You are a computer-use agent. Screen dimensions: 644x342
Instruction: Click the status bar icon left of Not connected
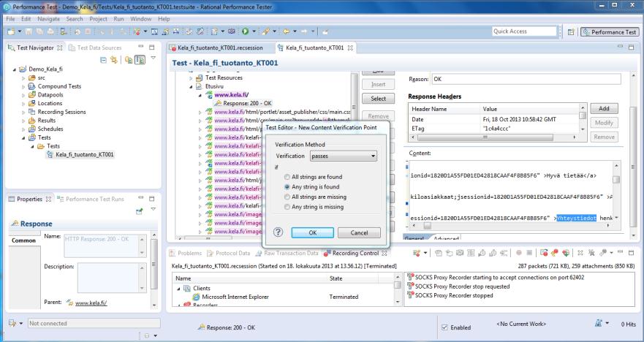tap(12, 323)
